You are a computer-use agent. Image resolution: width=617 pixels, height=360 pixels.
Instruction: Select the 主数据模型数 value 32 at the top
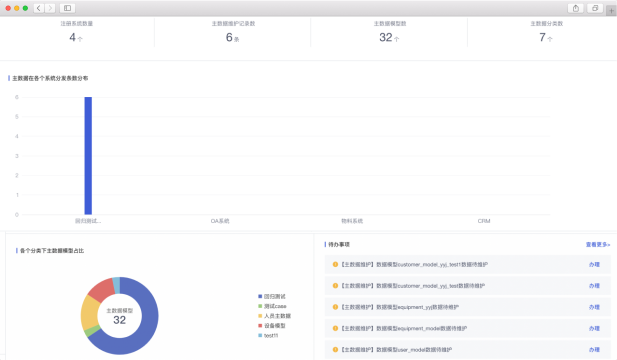pos(386,37)
